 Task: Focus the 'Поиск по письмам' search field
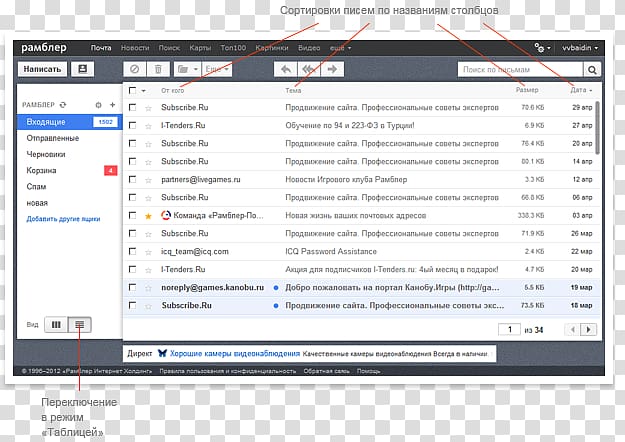click(x=520, y=69)
